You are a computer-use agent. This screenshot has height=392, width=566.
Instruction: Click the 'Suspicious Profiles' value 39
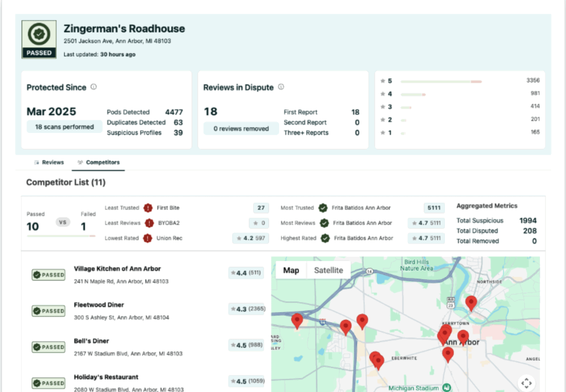tap(178, 133)
